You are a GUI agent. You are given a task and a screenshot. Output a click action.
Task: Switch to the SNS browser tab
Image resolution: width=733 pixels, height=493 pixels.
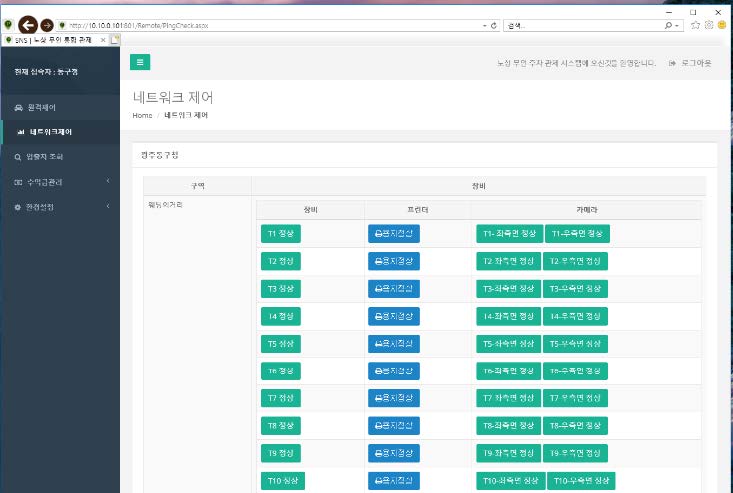55,39
